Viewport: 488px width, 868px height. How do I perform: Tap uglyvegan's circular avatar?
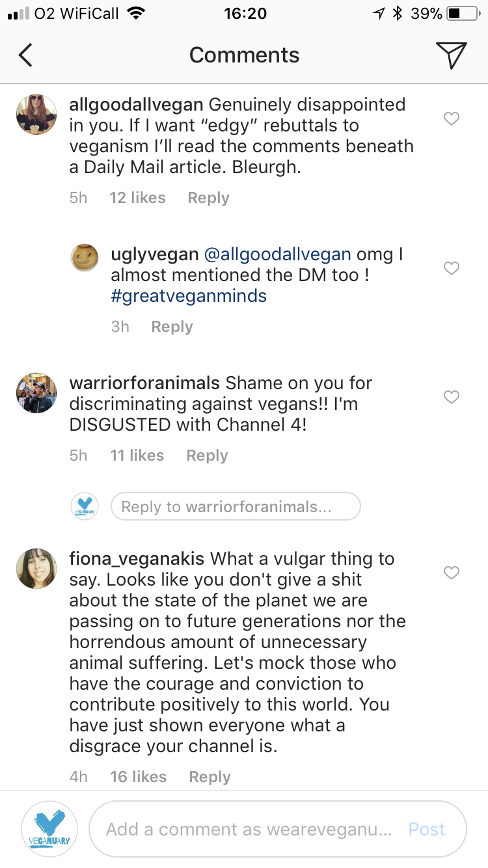(85, 257)
